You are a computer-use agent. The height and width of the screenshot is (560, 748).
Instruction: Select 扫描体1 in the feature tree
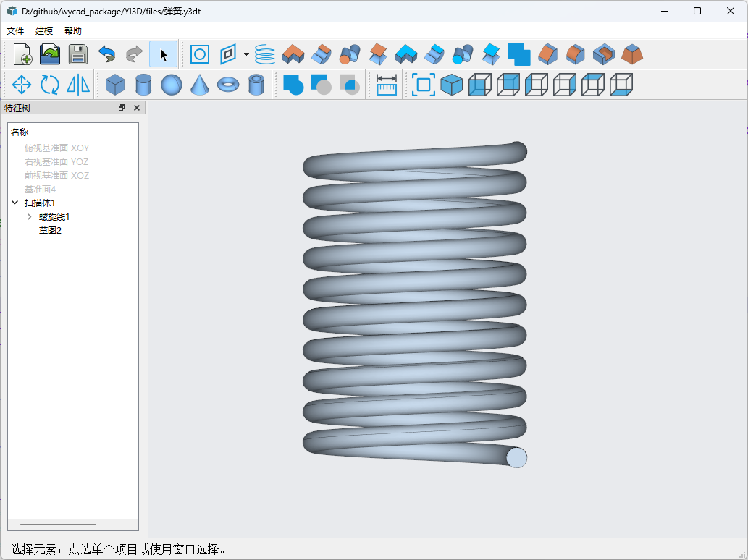(40, 203)
